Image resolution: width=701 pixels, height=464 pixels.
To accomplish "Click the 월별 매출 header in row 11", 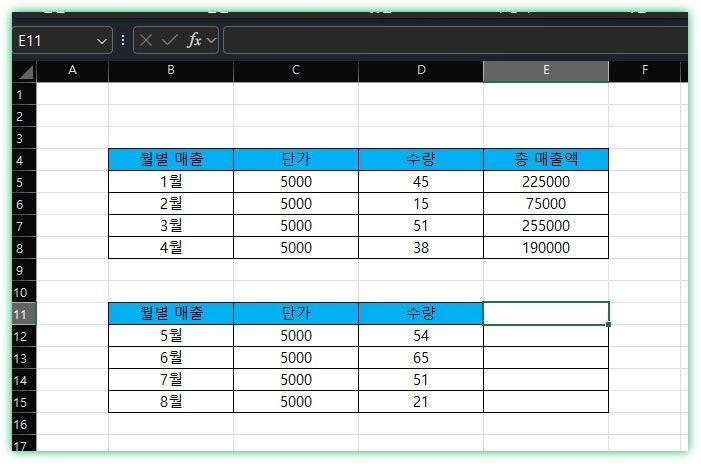I will coord(171,314).
